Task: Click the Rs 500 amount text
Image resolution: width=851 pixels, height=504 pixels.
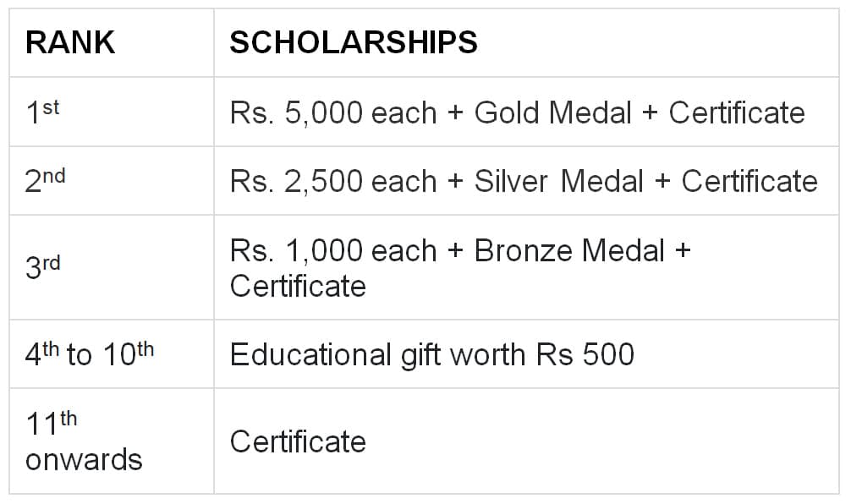Action: tap(585, 354)
